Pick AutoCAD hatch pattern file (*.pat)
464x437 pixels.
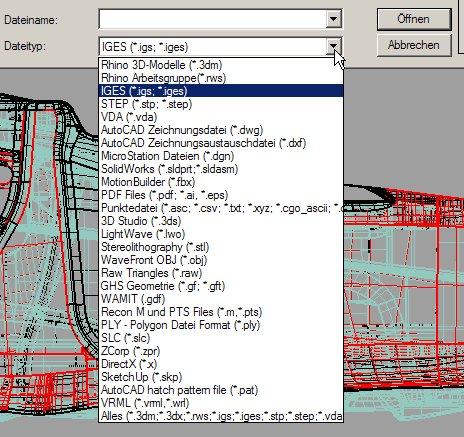[221, 390]
